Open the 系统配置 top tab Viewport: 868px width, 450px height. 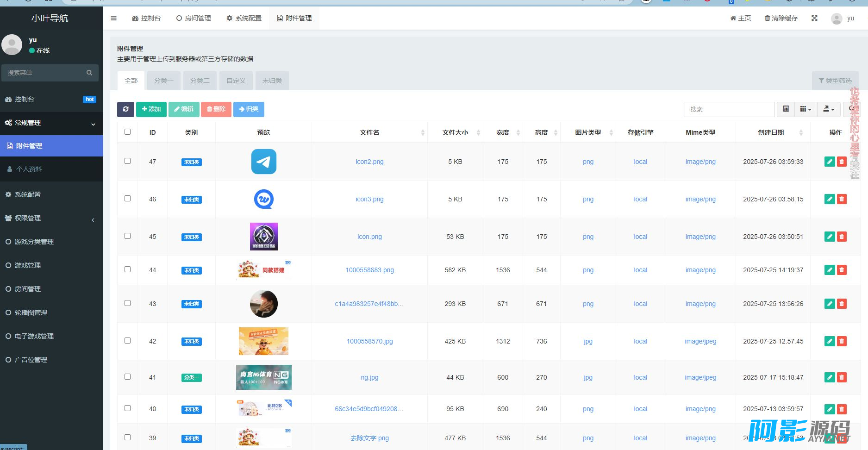pyautogui.click(x=244, y=18)
